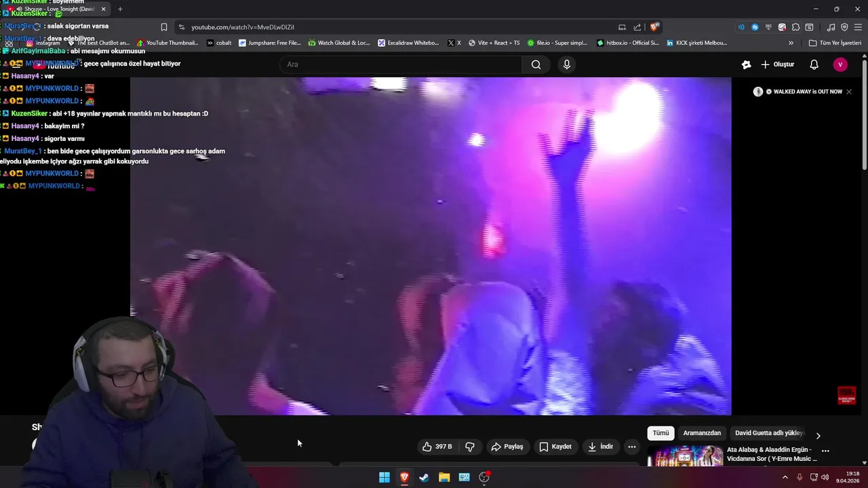Close the Shouse - Love Tonight tab
Image resolution: width=868 pixels, height=488 pixels.
click(x=104, y=9)
